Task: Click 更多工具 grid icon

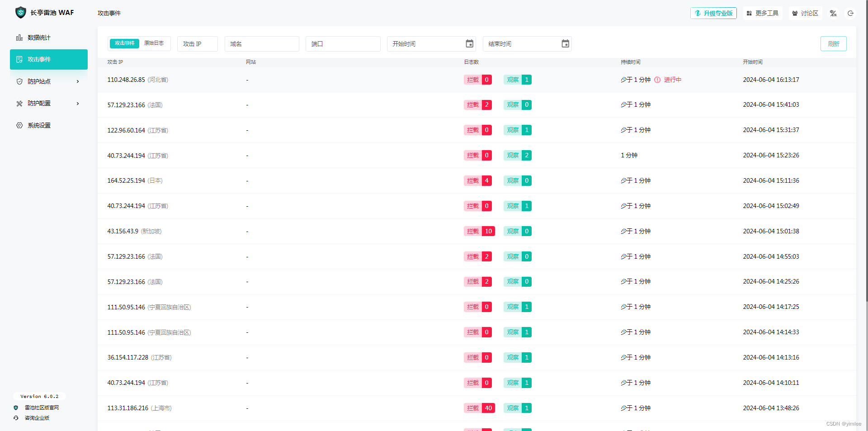Action: pyautogui.click(x=749, y=13)
